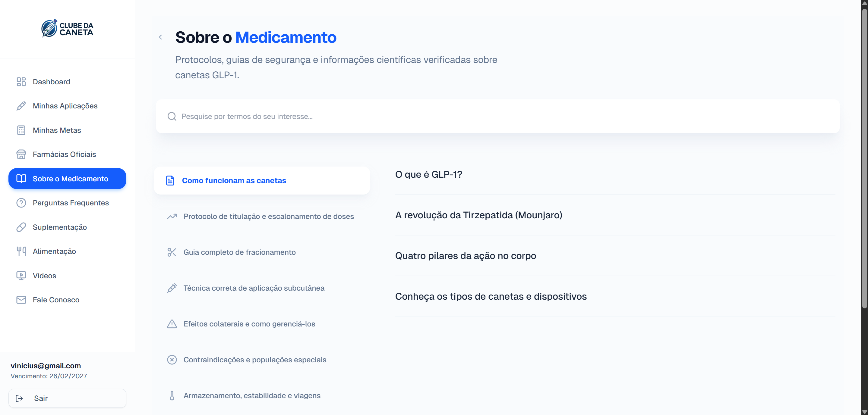Click the thermometer icon on Armazenamento, estabilidade e viagens
Image resolution: width=868 pixels, height=415 pixels.
click(x=172, y=395)
